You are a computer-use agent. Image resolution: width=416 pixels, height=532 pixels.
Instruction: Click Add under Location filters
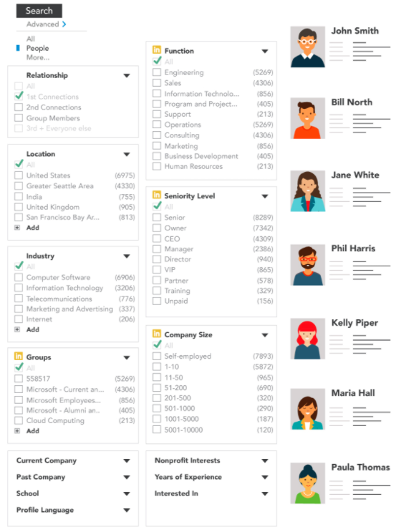[x=33, y=228]
